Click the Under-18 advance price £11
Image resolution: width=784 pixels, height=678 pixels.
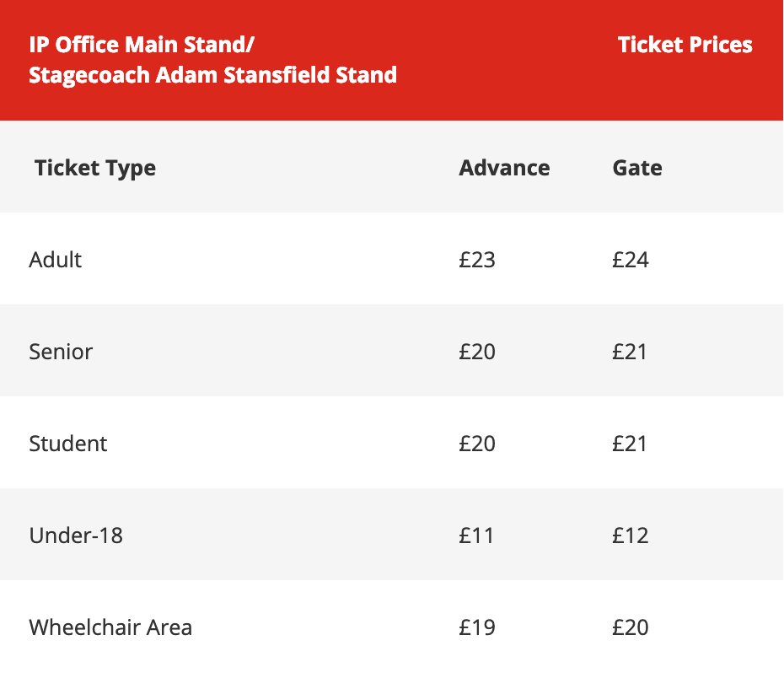point(476,535)
